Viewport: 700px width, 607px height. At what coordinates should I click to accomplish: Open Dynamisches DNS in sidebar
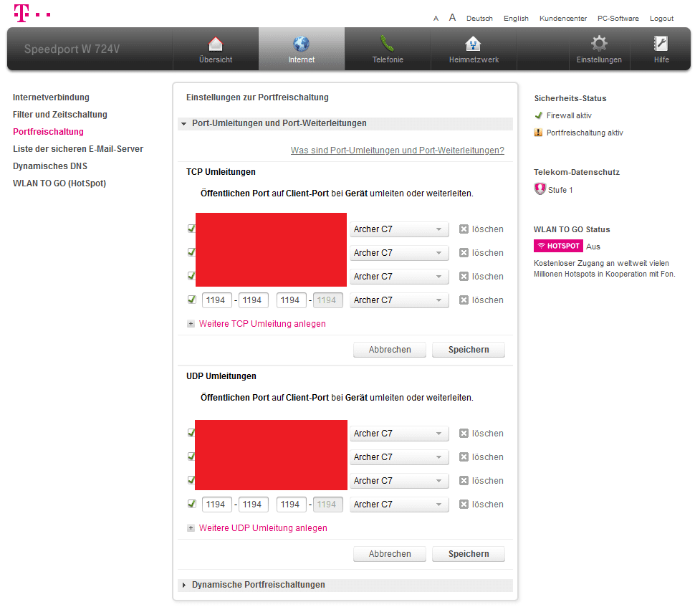pyautogui.click(x=50, y=166)
